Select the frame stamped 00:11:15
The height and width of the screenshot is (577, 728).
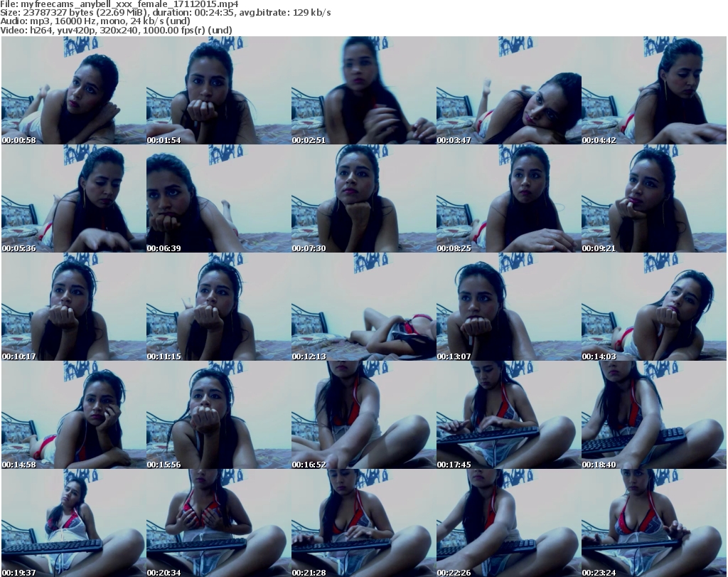coord(219,307)
